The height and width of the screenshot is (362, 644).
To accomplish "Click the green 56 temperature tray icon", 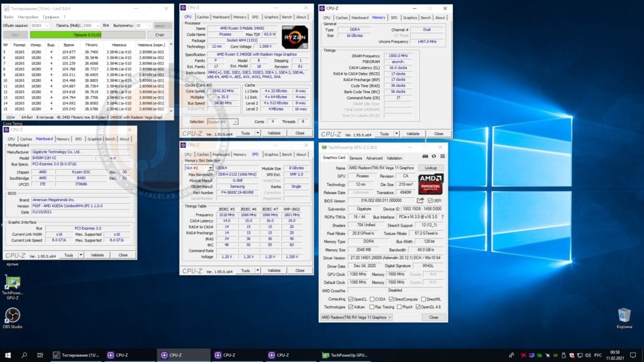I will (539, 355).
